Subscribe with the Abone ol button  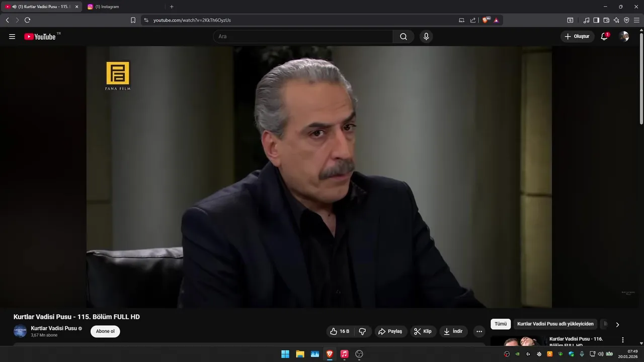pyautogui.click(x=105, y=331)
